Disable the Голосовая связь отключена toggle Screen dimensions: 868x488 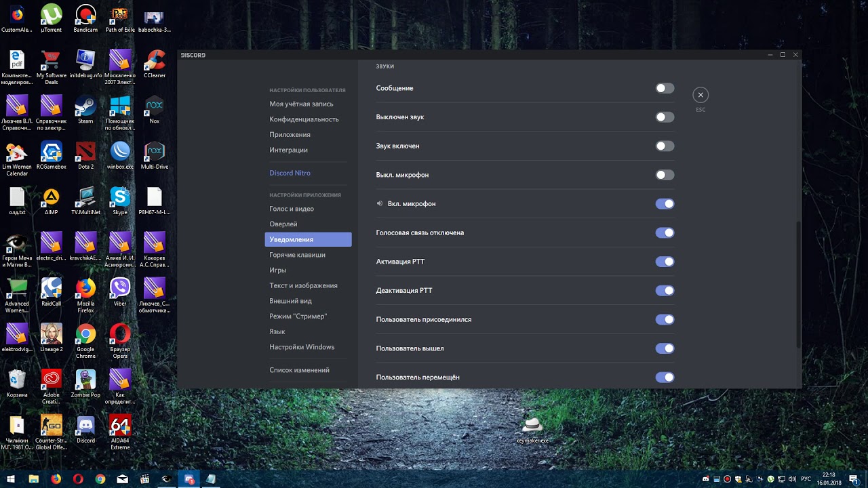click(665, 232)
